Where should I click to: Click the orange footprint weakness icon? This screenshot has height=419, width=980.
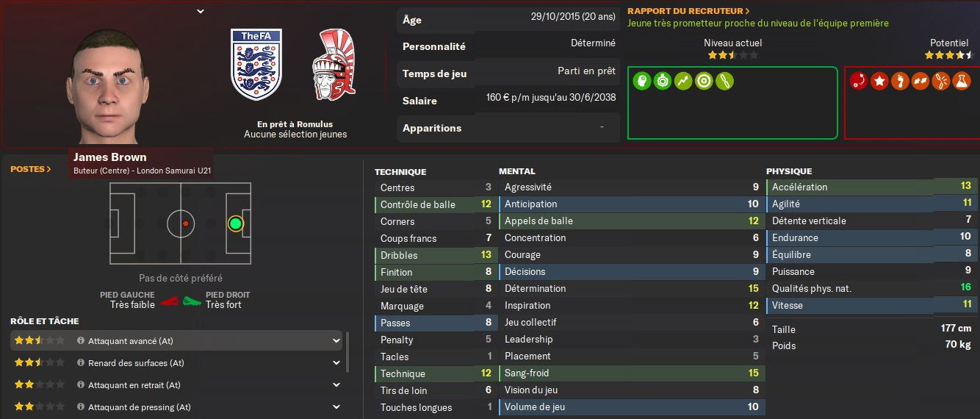tap(899, 81)
